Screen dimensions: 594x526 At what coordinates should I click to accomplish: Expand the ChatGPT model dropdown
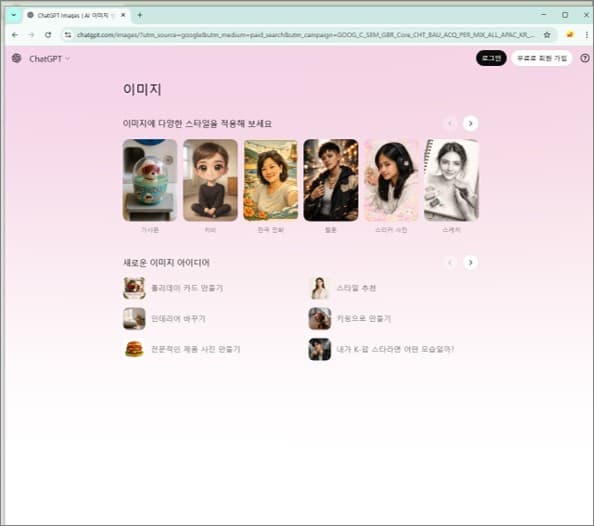click(50, 59)
